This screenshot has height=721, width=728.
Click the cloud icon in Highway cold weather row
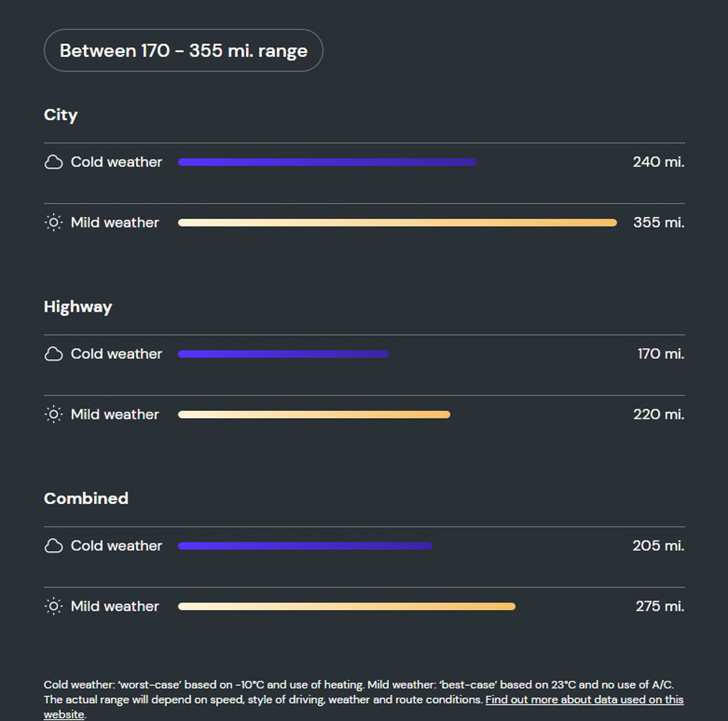point(53,354)
